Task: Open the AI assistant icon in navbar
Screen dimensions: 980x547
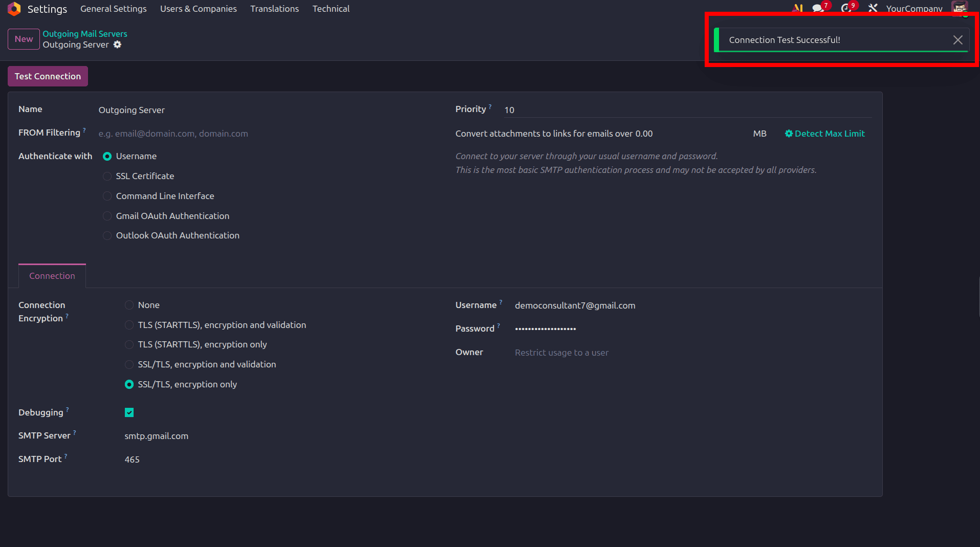Action: tap(797, 8)
